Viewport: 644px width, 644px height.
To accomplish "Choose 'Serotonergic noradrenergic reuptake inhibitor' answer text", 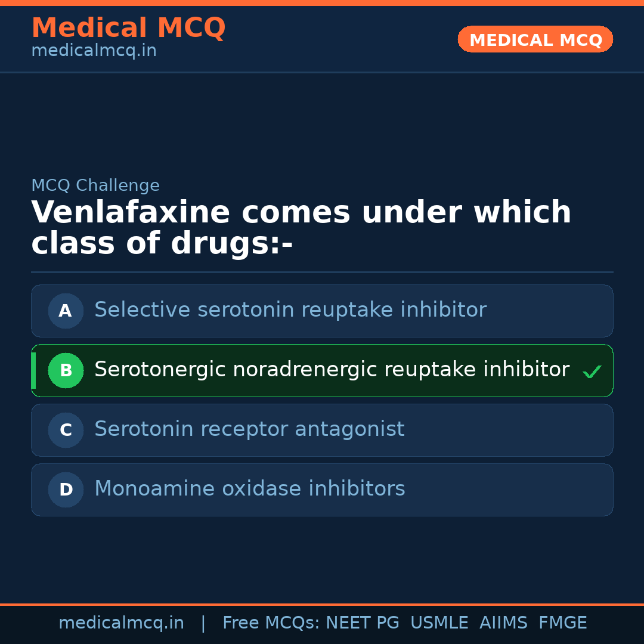I will point(332,370).
